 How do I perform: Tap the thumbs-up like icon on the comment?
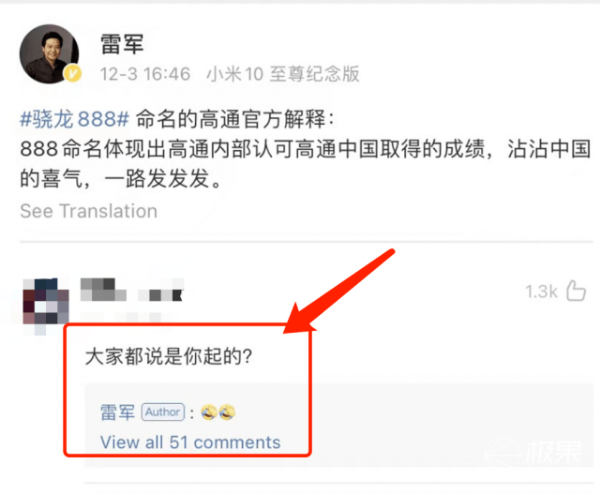coord(576,291)
